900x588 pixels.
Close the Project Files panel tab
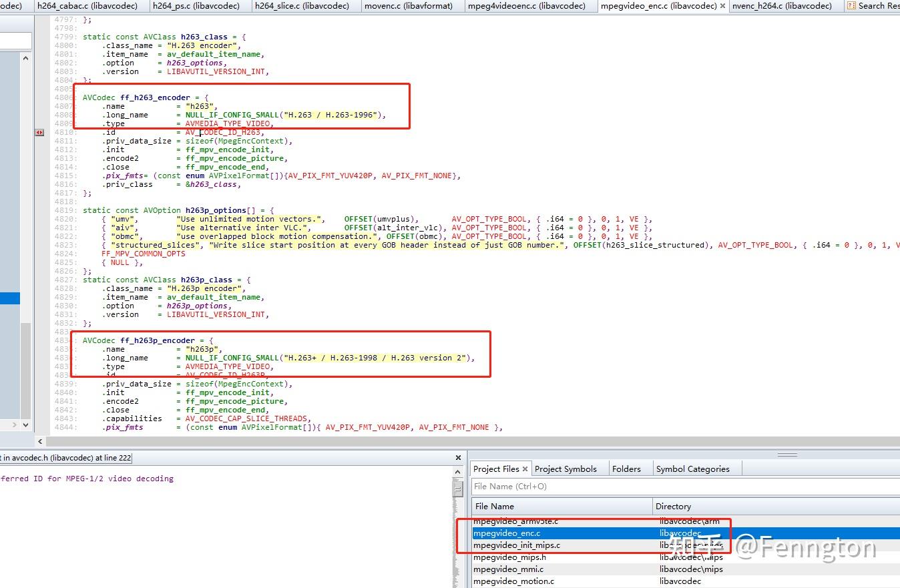coord(525,469)
